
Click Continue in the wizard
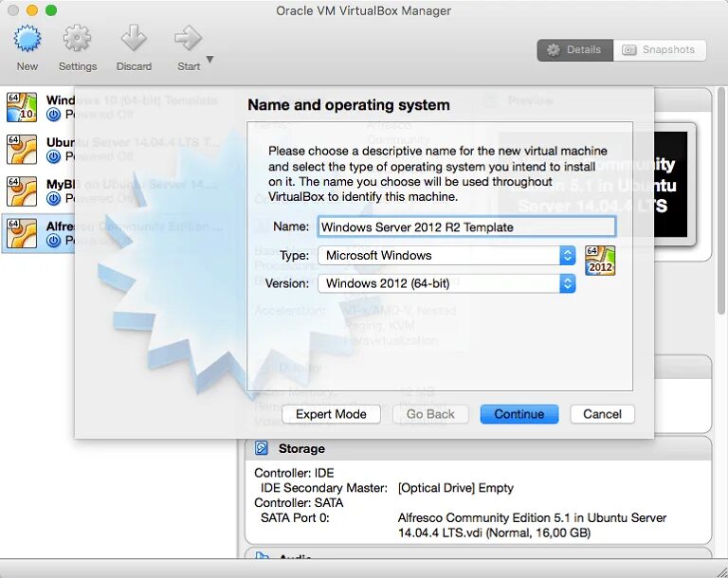pyautogui.click(x=519, y=414)
